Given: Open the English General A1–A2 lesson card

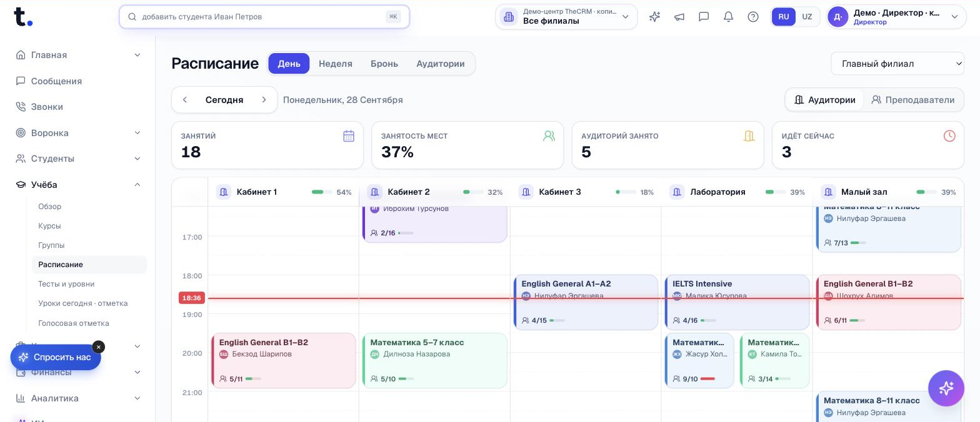Looking at the screenshot, I should point(586,302).
